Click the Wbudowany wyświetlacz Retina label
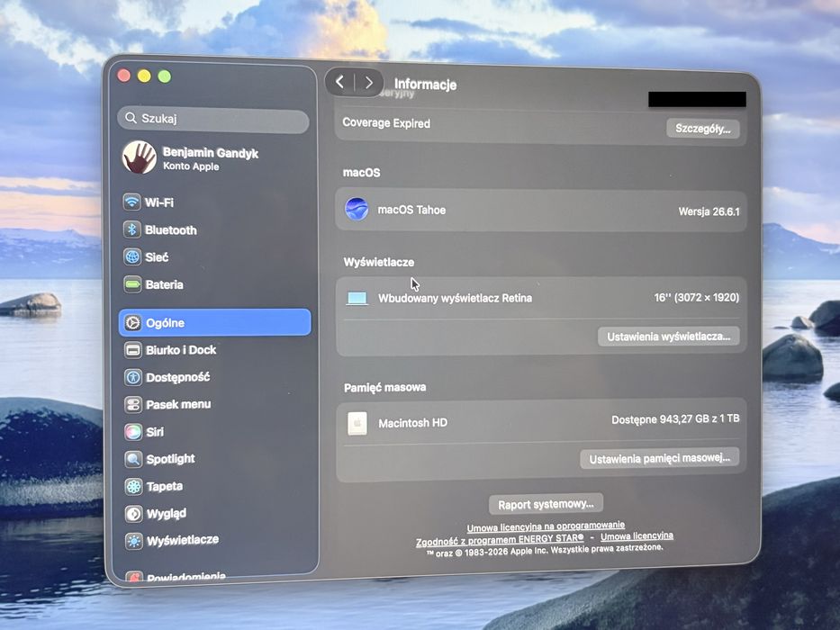The height and width of the screenshot is (630, 840). 455,299
